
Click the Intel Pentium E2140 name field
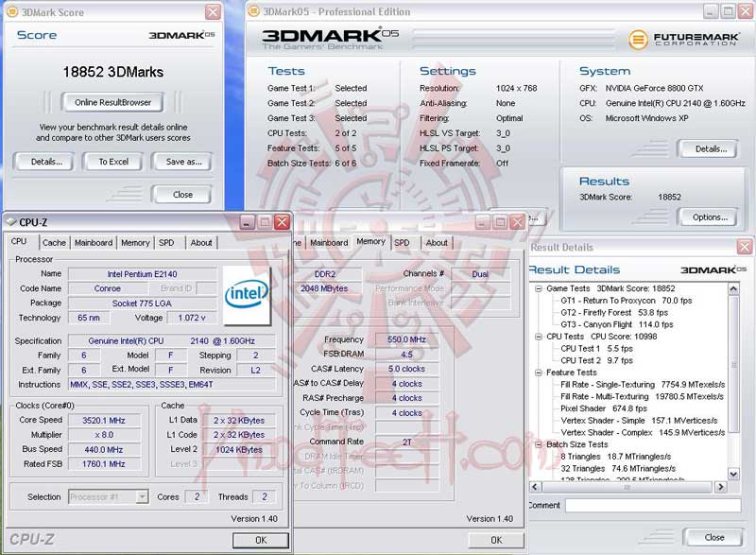pyautogui.click(x=143, y=274)
